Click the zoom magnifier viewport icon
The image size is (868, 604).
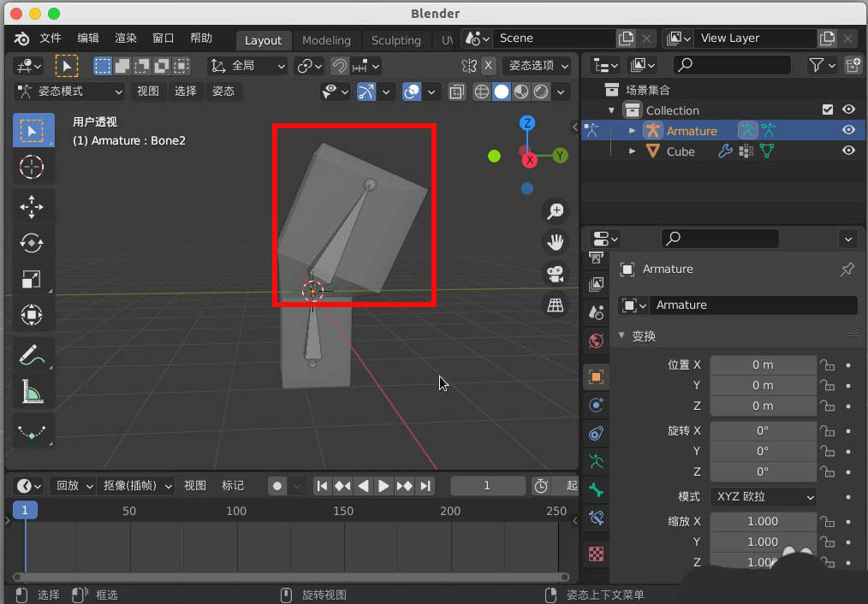point(556,210)
